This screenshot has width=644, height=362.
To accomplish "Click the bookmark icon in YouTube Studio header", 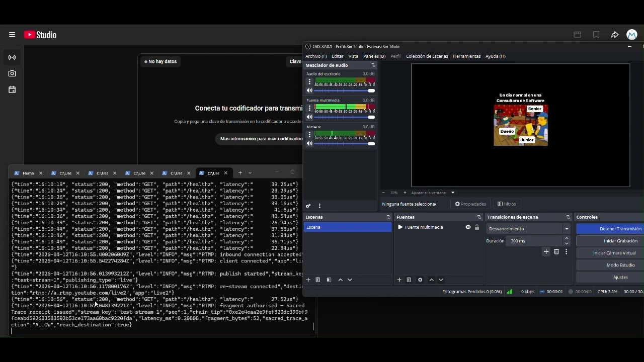I will click(596, 35).
